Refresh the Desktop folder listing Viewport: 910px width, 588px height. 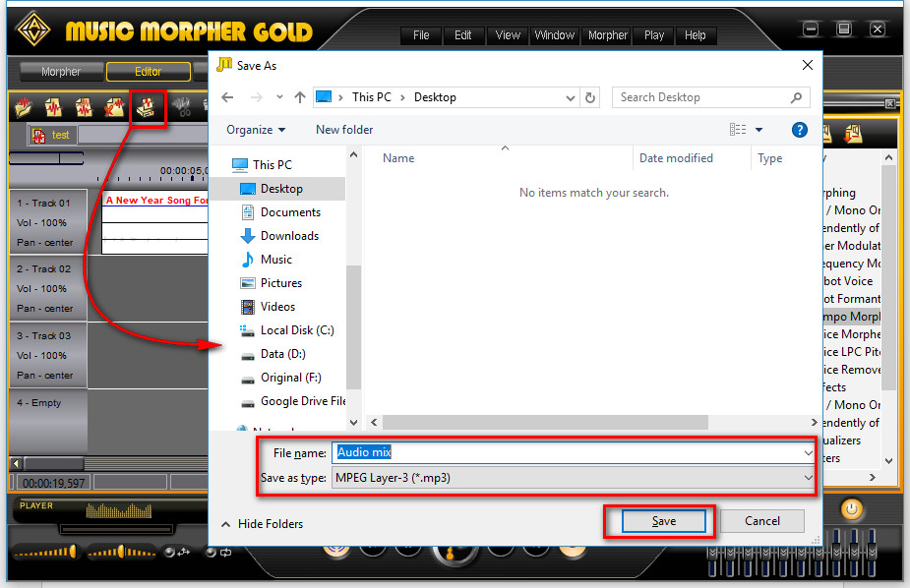[590, 97]
